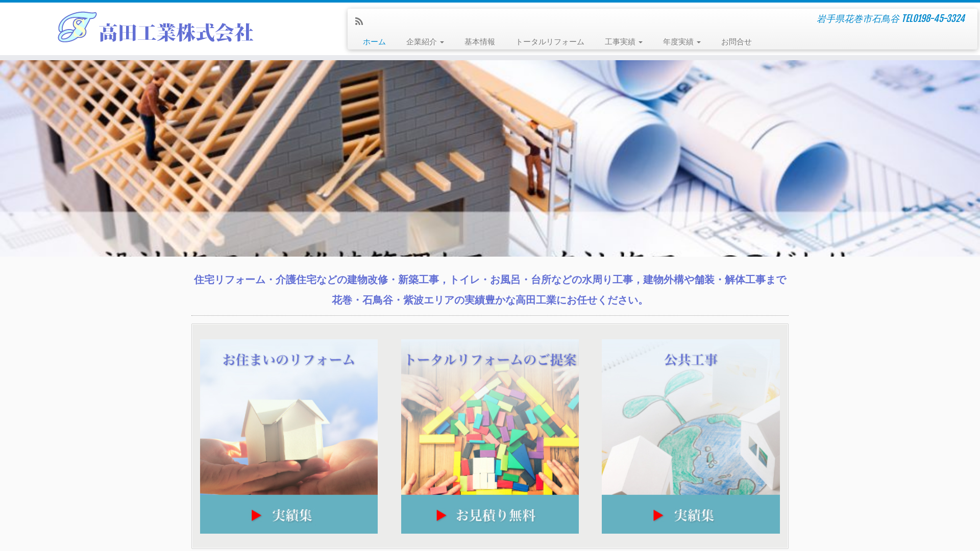The image size is (980, 551).
Task: Click the red arrow beside お見積り無料
Action: (440, 515)
